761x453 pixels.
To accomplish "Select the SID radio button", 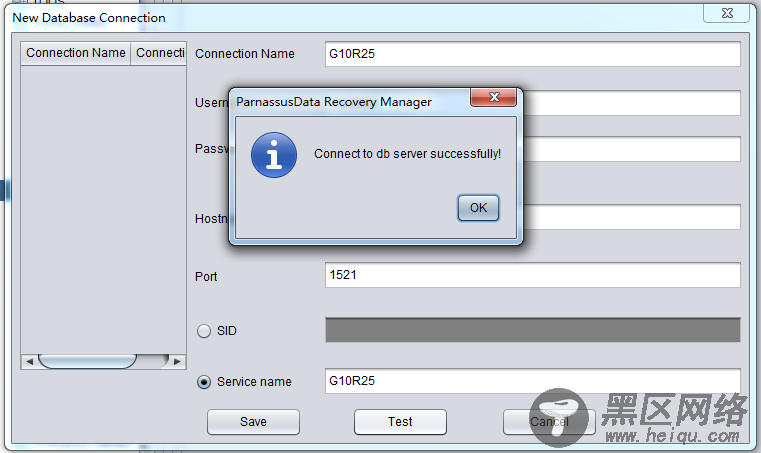I will 204,331.
